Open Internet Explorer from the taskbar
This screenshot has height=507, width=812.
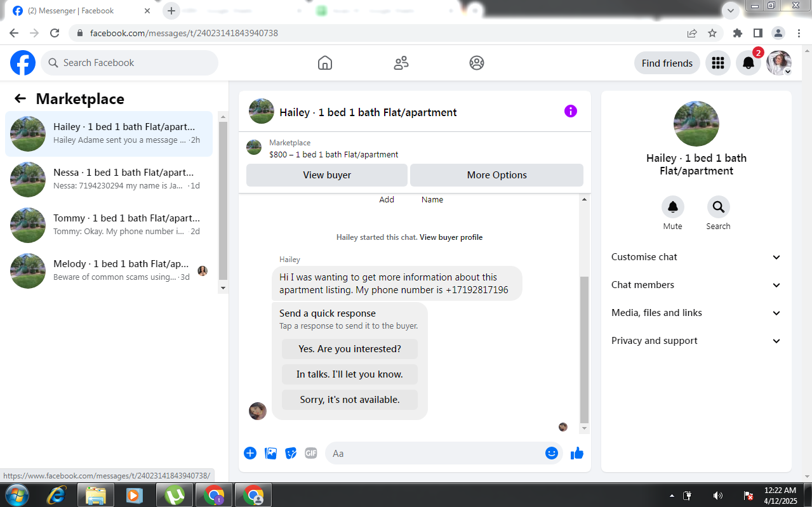point(57,495)
